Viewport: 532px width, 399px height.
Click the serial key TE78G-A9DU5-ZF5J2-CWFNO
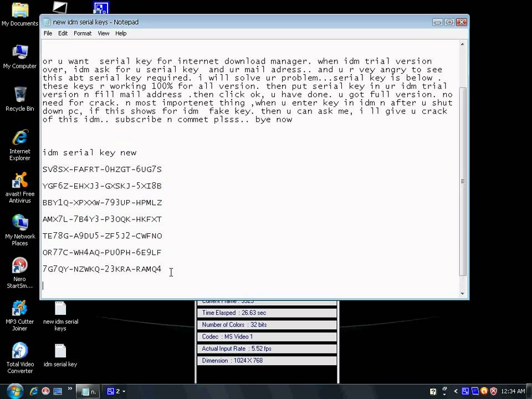click(102, 236)
